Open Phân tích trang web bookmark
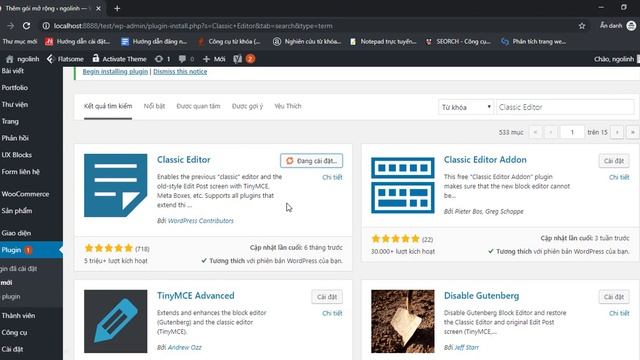 point(534,41)
